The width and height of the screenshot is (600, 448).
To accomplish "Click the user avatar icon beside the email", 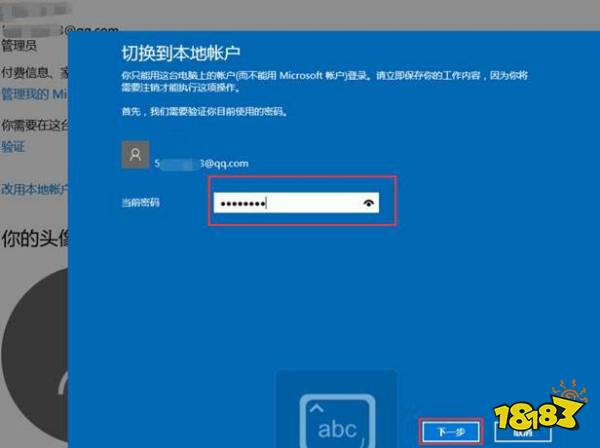I will pyautogui.click(x=135, y=153).
